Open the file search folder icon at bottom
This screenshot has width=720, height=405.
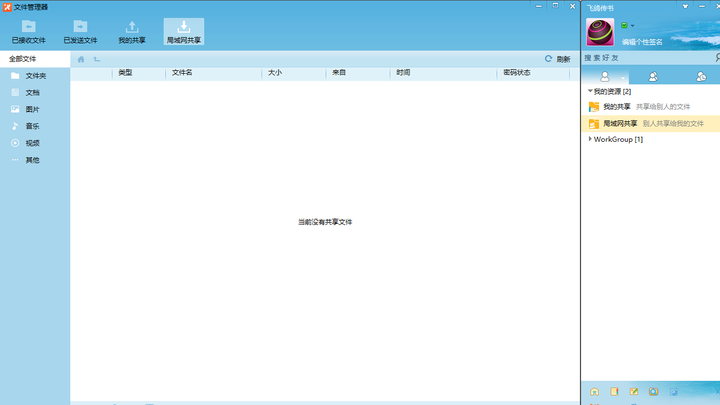(x=653, y=392)
